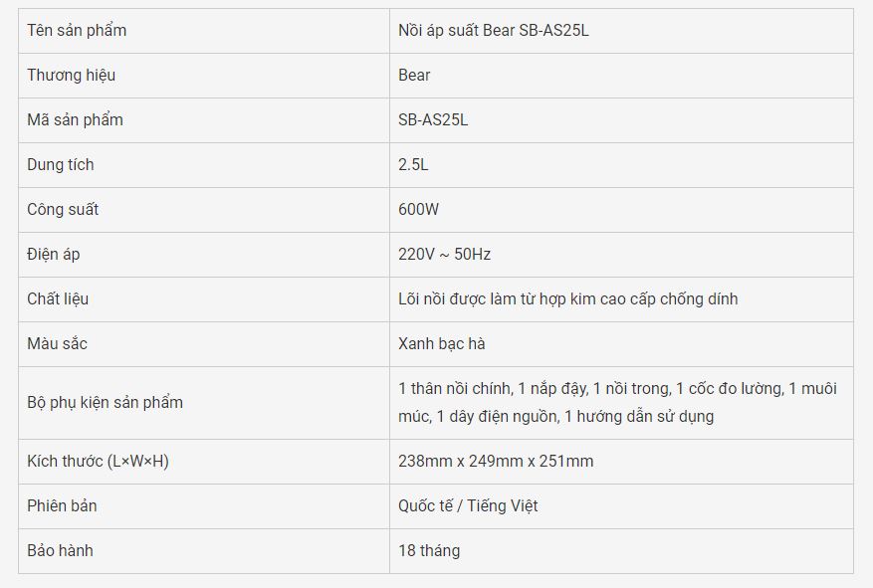
Task: Click the 'Quốc tế / Tiếng Việt' version value
Action: pos(468,506)
